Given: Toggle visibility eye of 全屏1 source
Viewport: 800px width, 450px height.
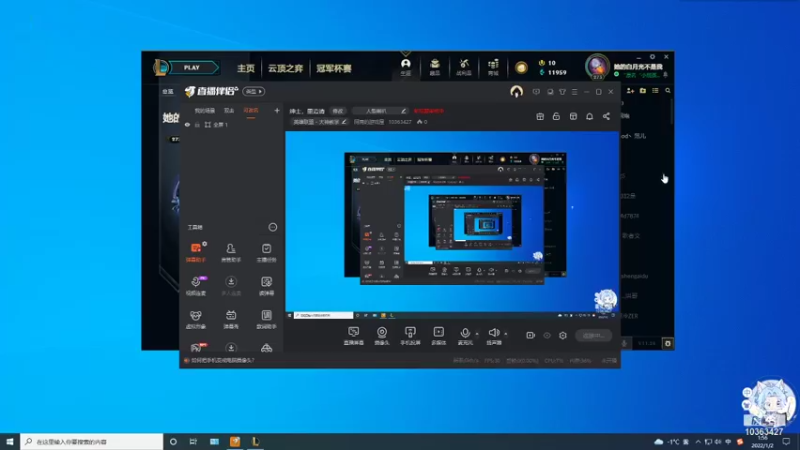Looking at the screenshot, I should pos(187,124).
